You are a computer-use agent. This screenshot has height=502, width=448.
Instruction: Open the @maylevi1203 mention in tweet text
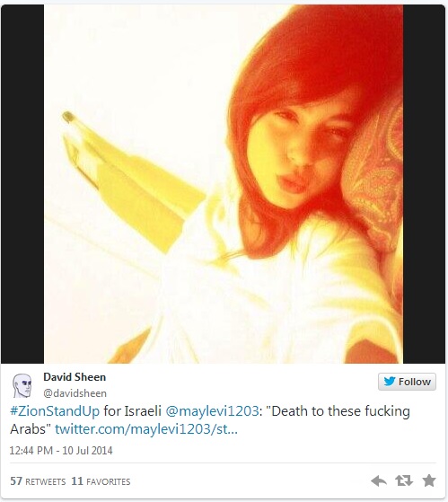pos(212,411)
